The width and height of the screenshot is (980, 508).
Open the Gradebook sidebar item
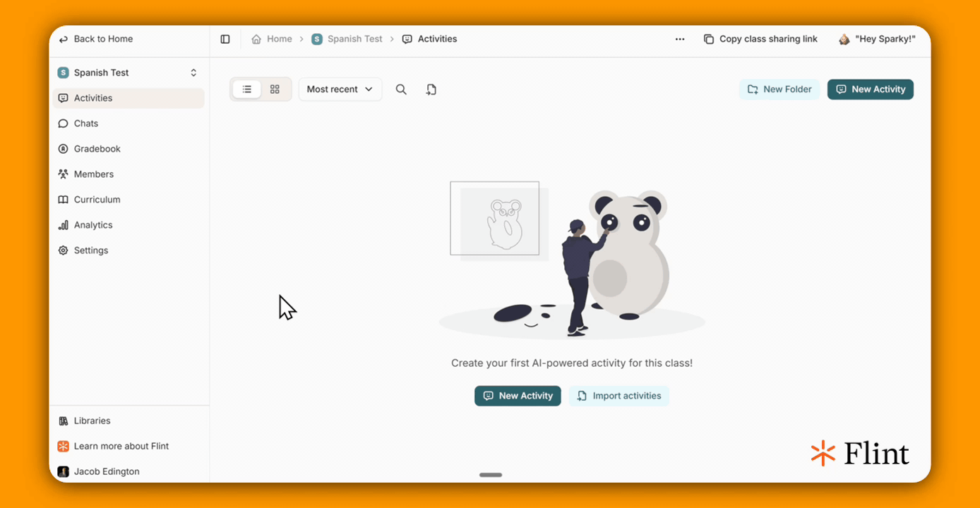129,149
